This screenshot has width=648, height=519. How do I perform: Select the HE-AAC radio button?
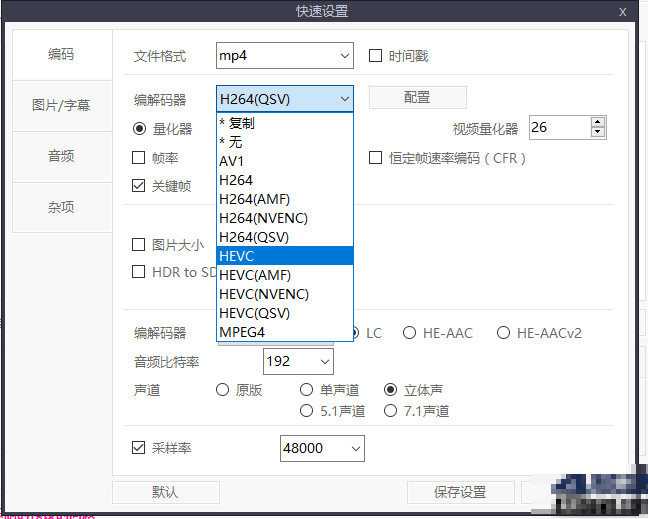[x=409, y=333]
